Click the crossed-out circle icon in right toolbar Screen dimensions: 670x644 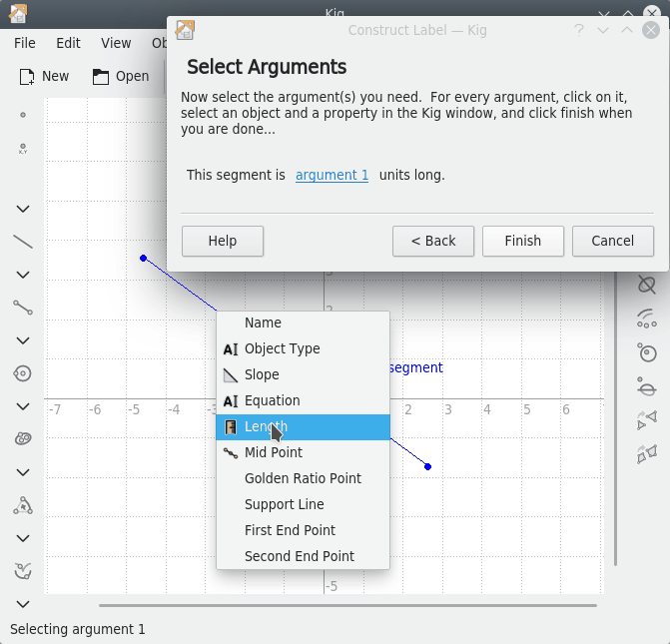click(647, 285)
